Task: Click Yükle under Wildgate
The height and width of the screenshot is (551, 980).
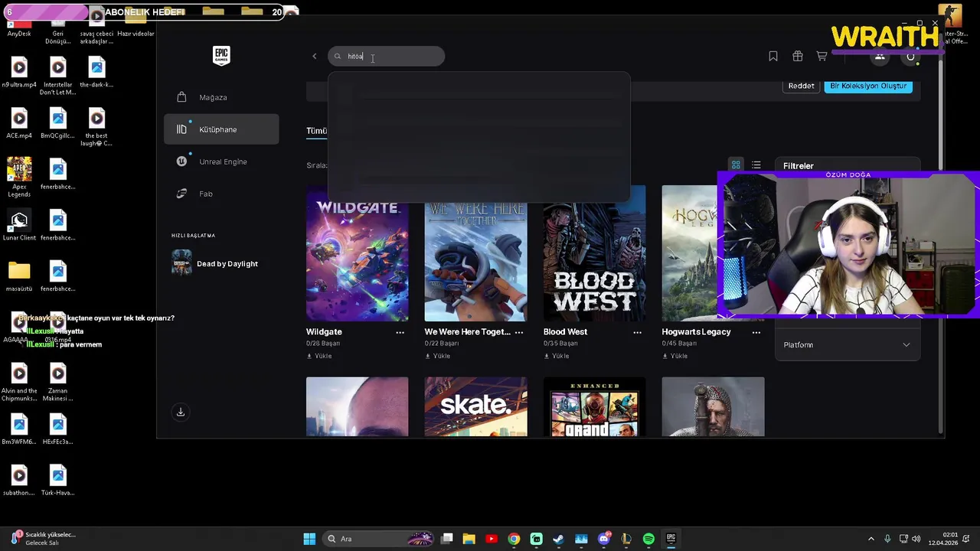Action: point(319,356)
